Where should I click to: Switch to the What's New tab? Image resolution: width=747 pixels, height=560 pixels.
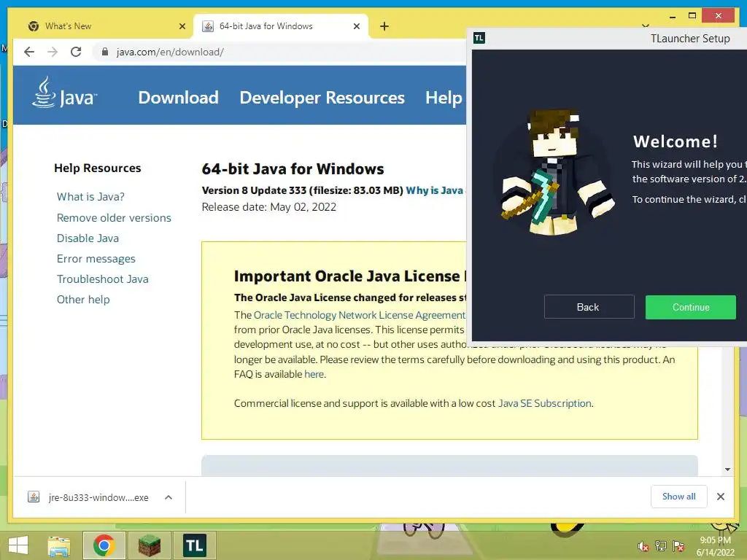(x=105, y=26)
